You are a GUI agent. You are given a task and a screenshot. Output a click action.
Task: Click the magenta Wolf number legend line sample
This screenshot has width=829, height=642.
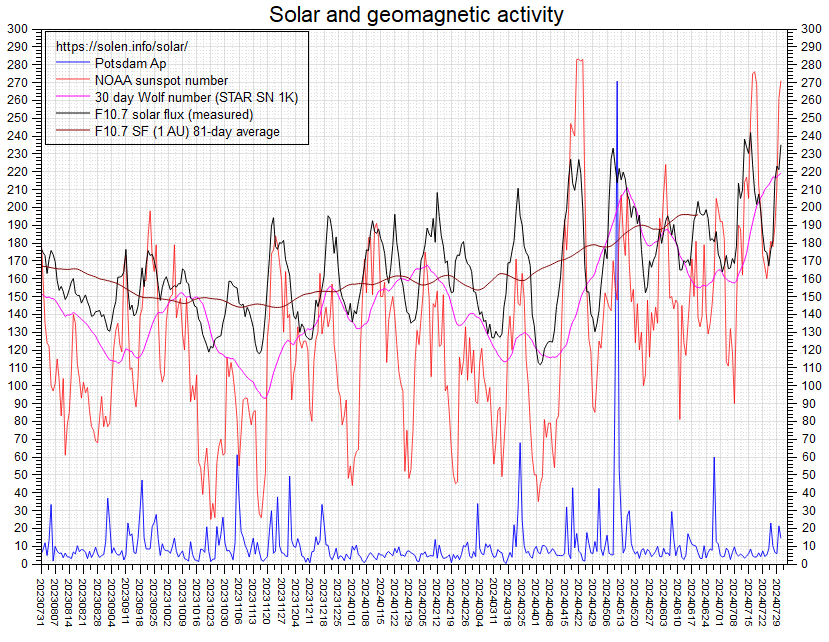[73, 97]
